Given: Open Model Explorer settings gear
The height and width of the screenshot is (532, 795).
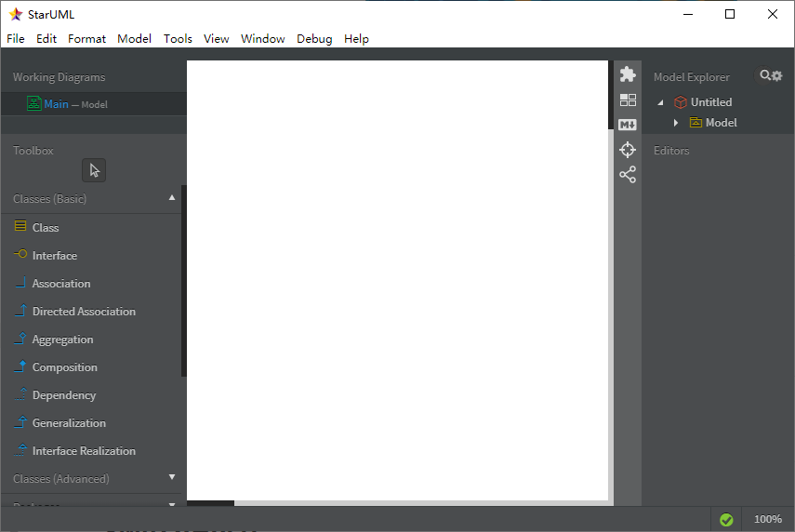Looking at the screenshot, I should click(x=777, y=76).
